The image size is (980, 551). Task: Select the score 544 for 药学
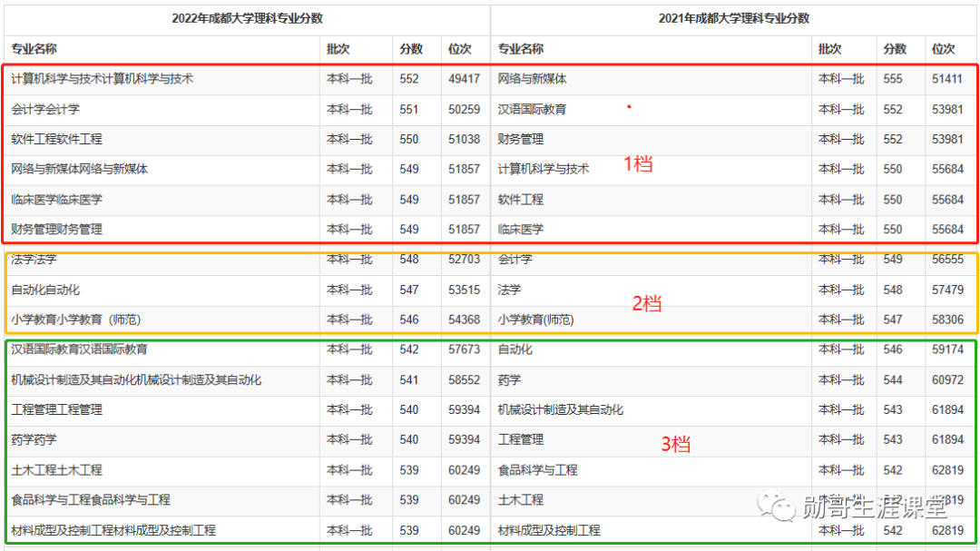(893, 379)
